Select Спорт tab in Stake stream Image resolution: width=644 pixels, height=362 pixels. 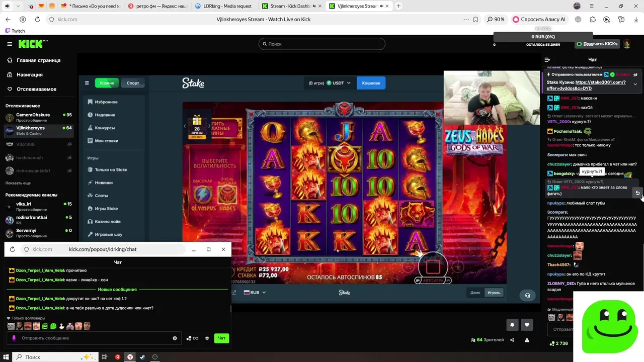point(133,83)
